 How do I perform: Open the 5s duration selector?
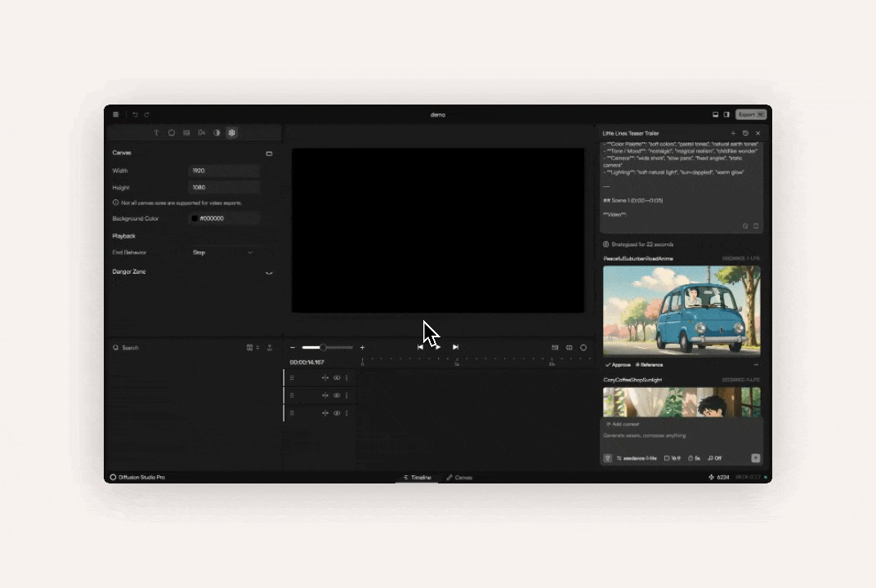pyautogui.click(x=695, y=458)
